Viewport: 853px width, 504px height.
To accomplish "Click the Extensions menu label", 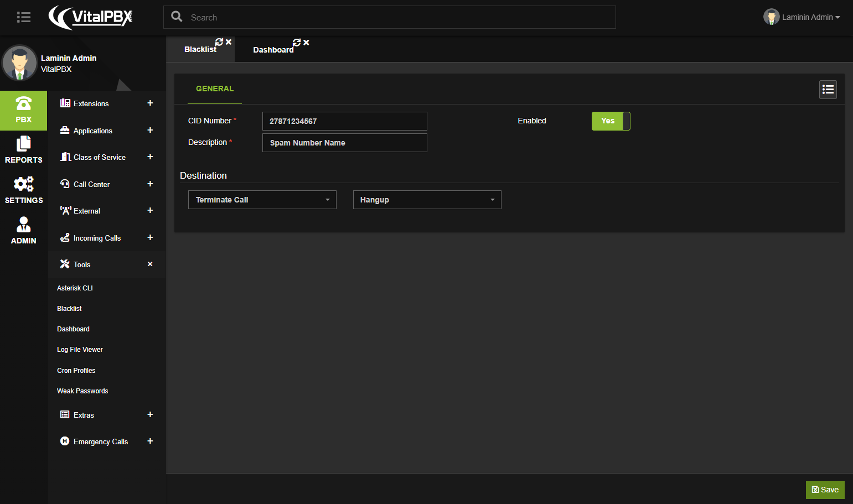I will 91,103.
